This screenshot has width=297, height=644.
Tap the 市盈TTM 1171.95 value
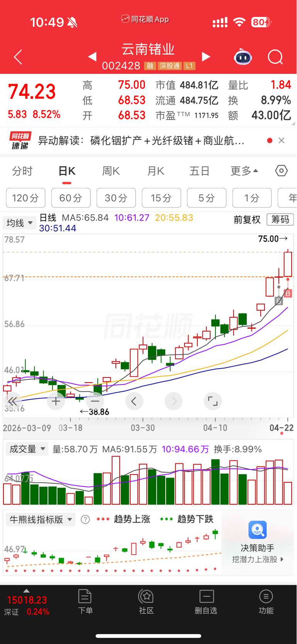(206, 115)
